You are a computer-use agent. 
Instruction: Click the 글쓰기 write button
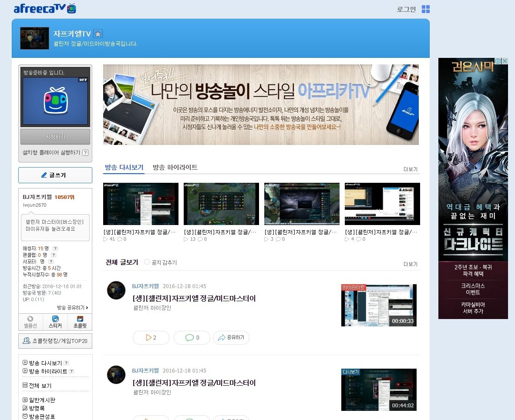click(55, 175)
